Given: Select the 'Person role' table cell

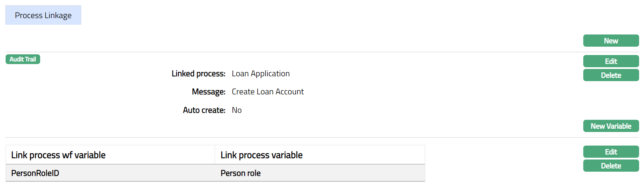Looking at the screenshot, I should pyautogui.click(x=240, y=173).
